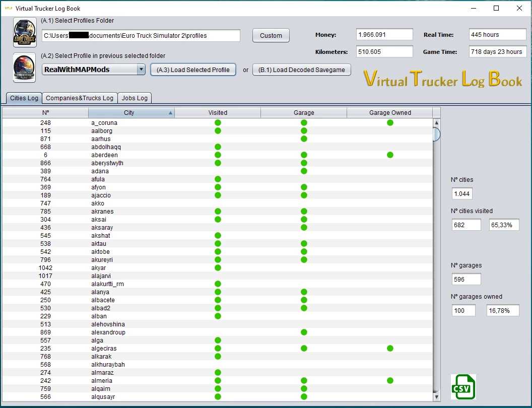Image resolution: width=532 pixels, height=408 pixels.
Task: Click the (B.1) Load Decoded Savegame button
Action: [x=301, y=70]
